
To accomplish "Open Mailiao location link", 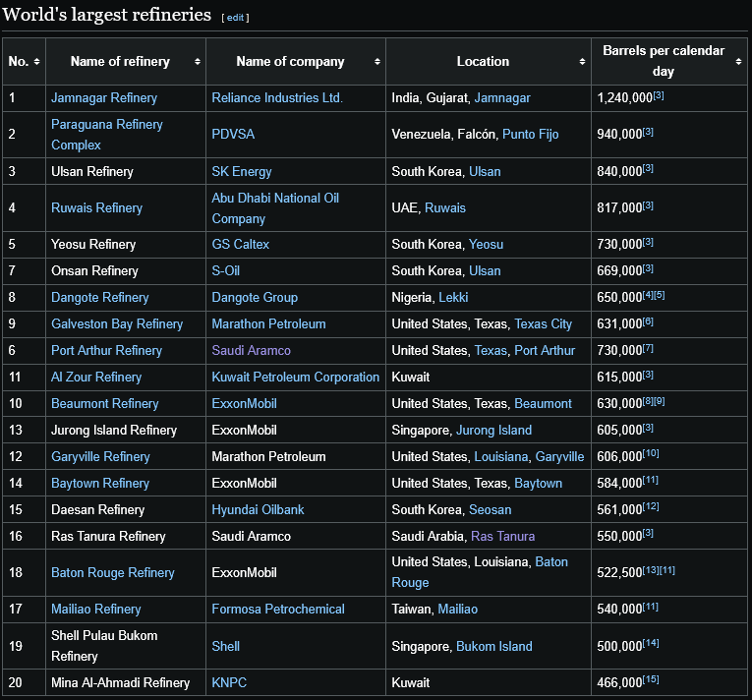I will coord(457,609).
